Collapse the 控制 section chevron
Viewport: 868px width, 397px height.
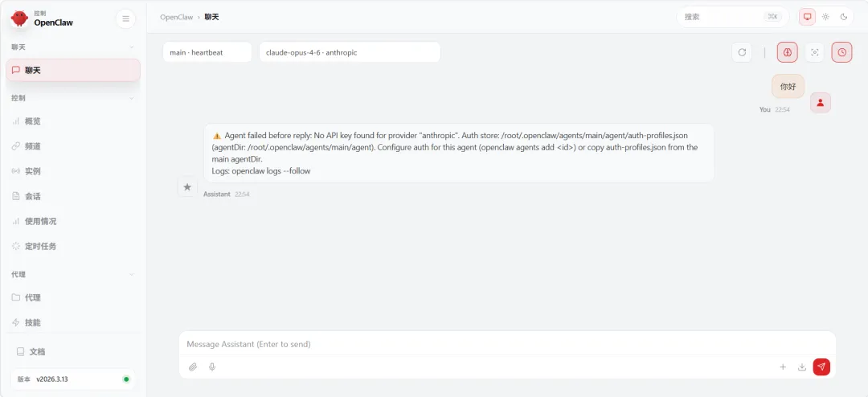[132, 98]
